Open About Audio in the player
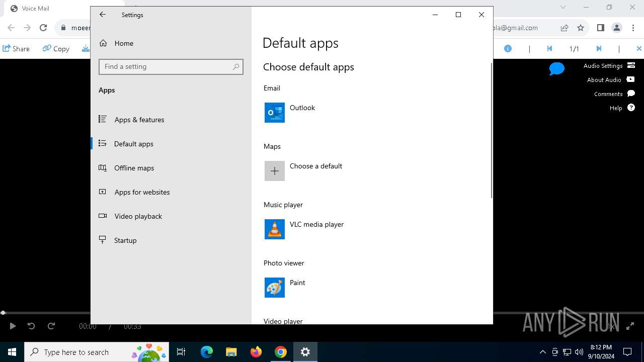644x362 pixels. pyautogui.click(x=611, y=80)
